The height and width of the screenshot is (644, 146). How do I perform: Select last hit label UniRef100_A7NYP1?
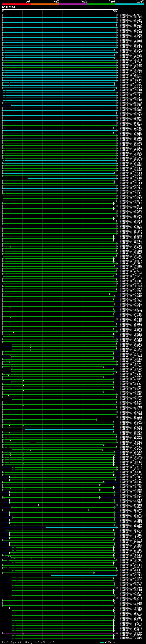pyautogui.click(x=131, y=638)
